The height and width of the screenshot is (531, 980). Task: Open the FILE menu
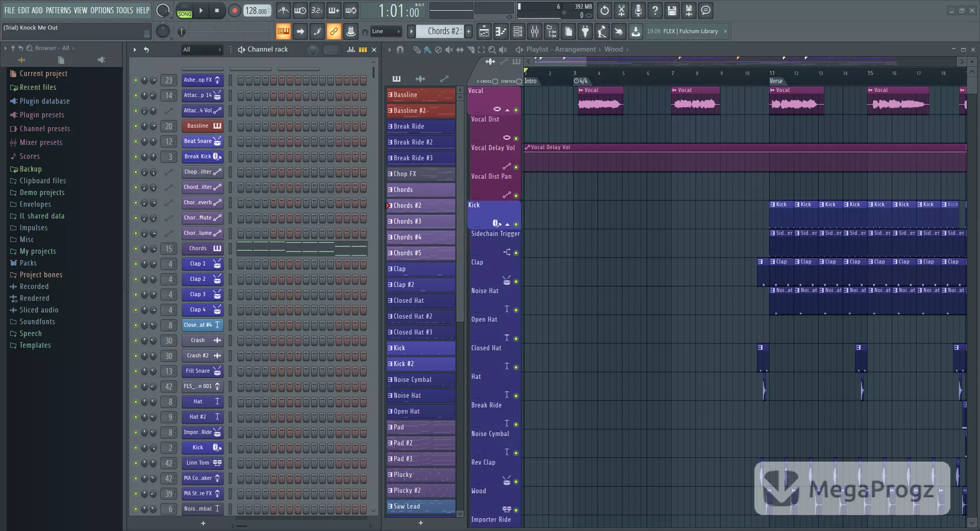pos(9,10)
